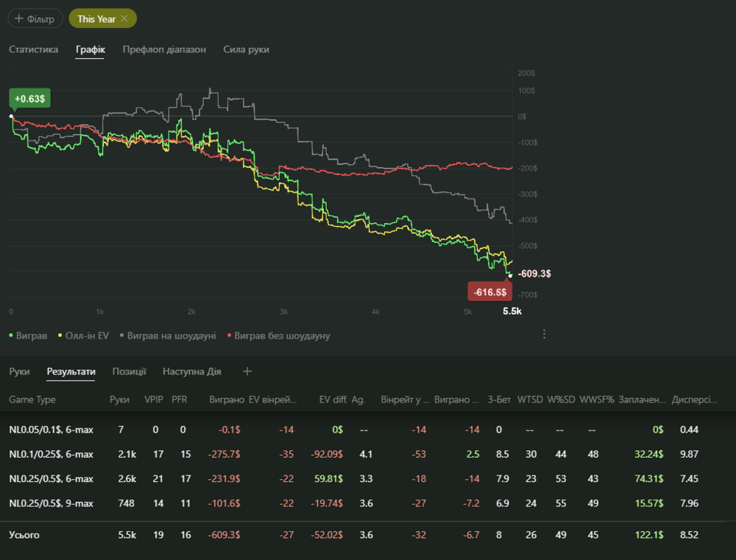Open the Префлоп діапазон tab
This screenshot has width=736, height=560.
[x=164, y=49]
